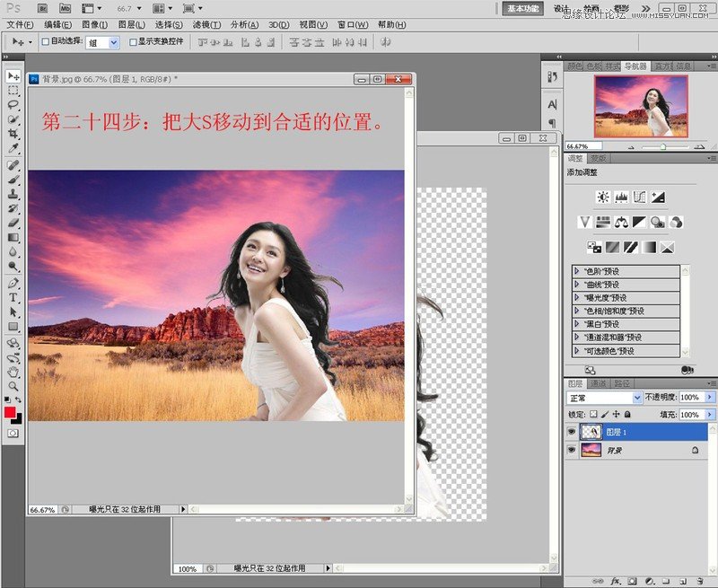Screen dimensions: 718x588
Task: Select the Crop tool
Action: click(x=13, y=135)
